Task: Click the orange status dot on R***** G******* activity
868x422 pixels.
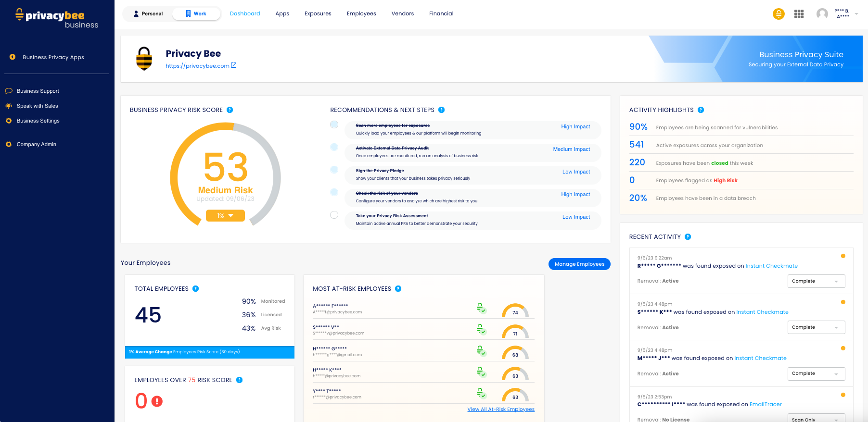Action: [x=843, y=256]
